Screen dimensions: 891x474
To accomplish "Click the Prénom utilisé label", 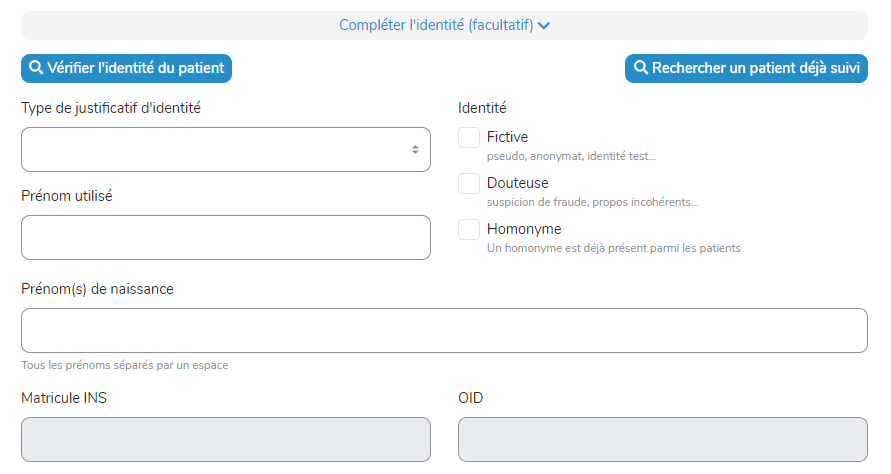I will pyautogui.click(x=67, y=196).
